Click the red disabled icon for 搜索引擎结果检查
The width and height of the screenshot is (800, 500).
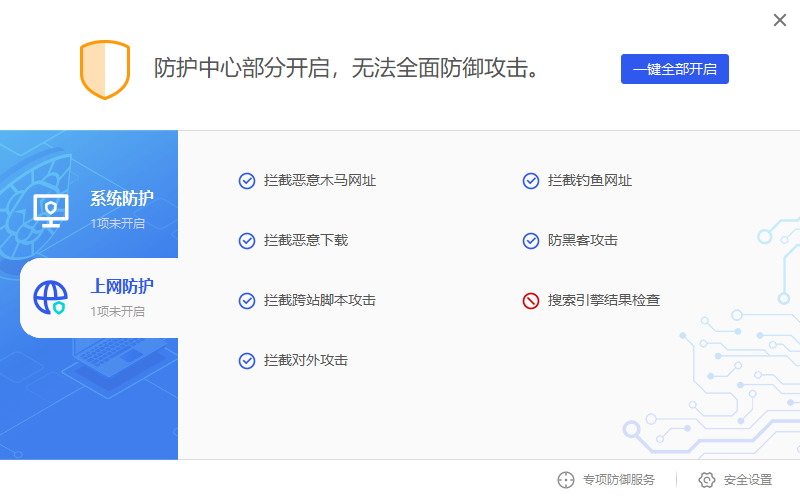(x=531, y=301)
